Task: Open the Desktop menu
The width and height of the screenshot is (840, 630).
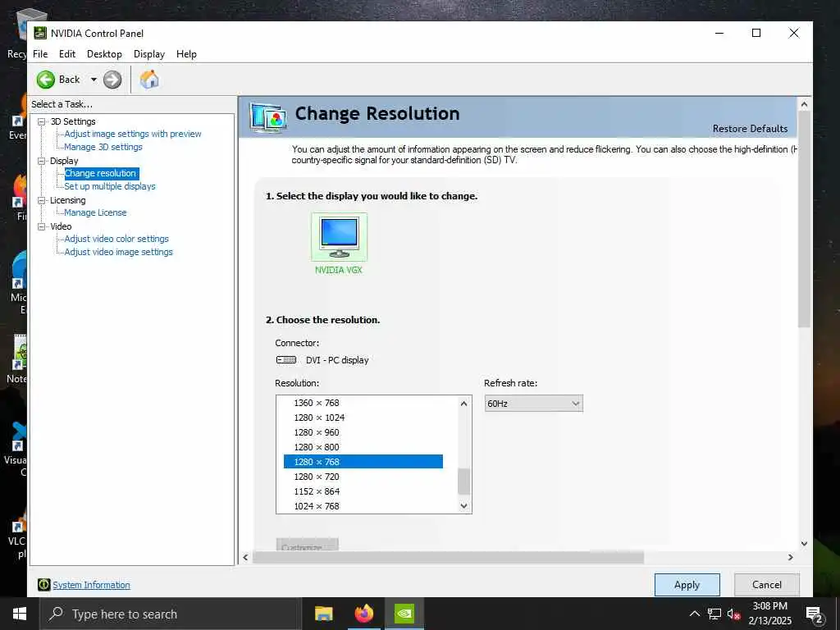Action: [x=104, y=54]
